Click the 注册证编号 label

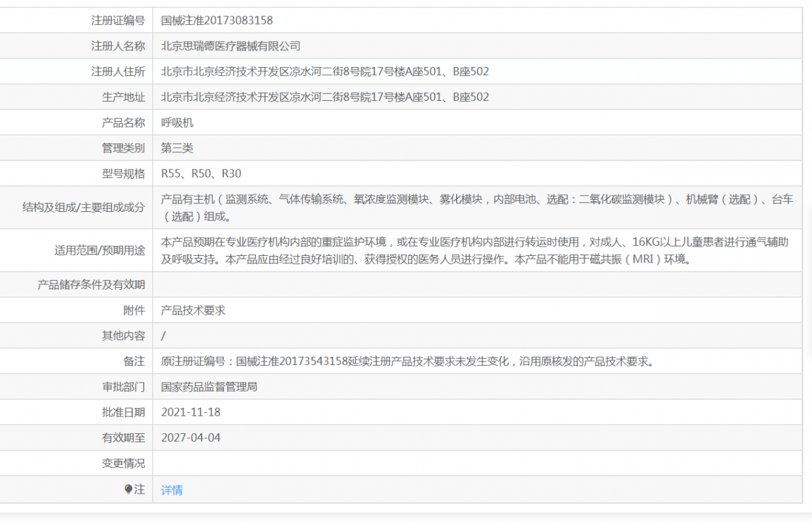118,20
